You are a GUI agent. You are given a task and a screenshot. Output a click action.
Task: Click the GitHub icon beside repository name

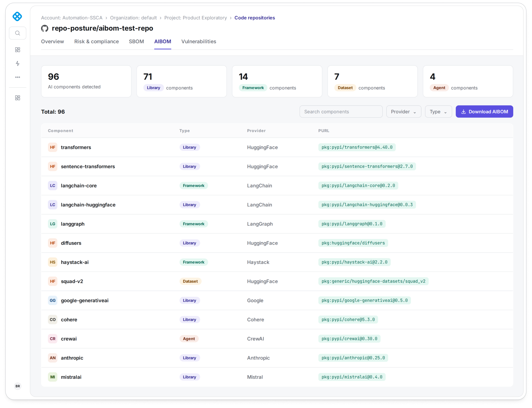(x=45, y=28)
